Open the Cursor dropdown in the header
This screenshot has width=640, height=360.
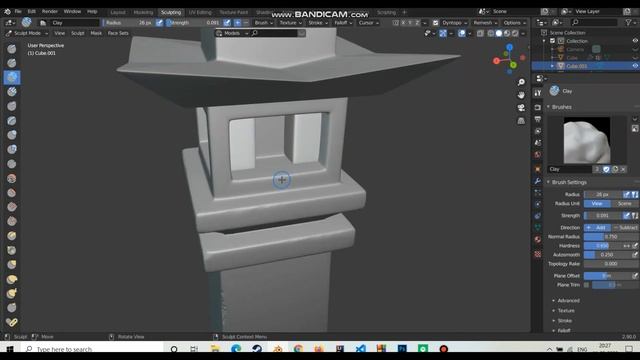[368, 23]
